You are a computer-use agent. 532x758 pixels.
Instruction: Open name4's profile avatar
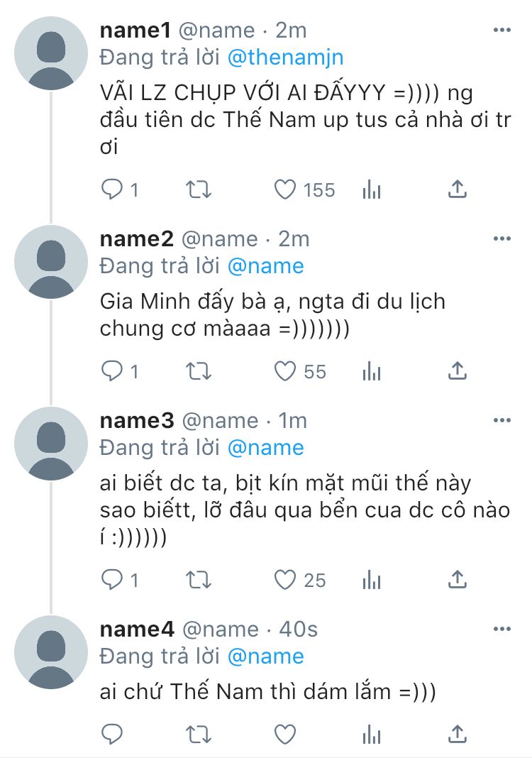(50, 651)
